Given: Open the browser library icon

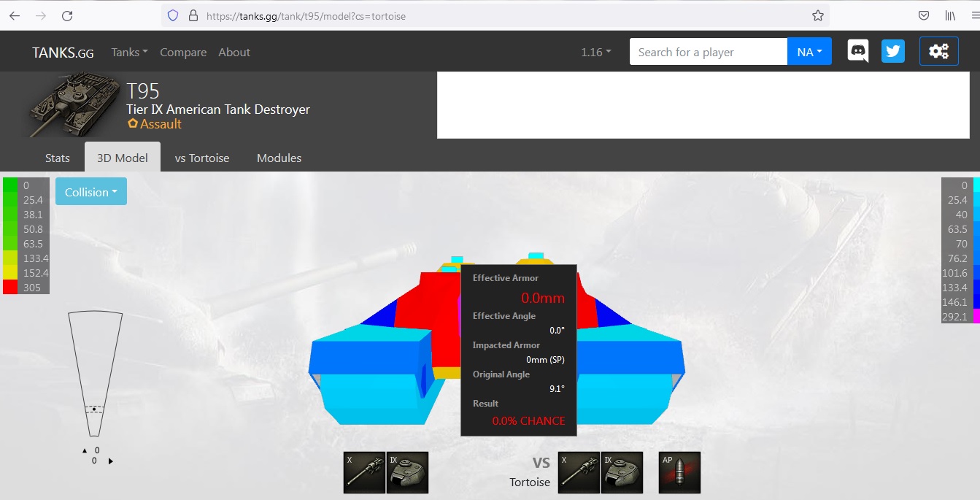Looking at the screenshot, I should pyautogui.click(x=951, y=15).
